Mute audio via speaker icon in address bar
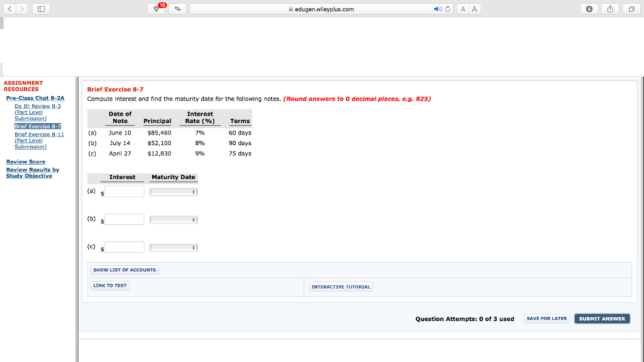644x362 pixels. point(438,9)
